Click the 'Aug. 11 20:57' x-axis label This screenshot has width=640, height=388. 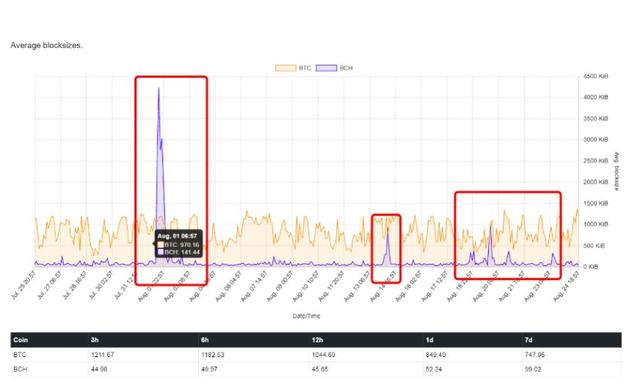coord(331,287)
